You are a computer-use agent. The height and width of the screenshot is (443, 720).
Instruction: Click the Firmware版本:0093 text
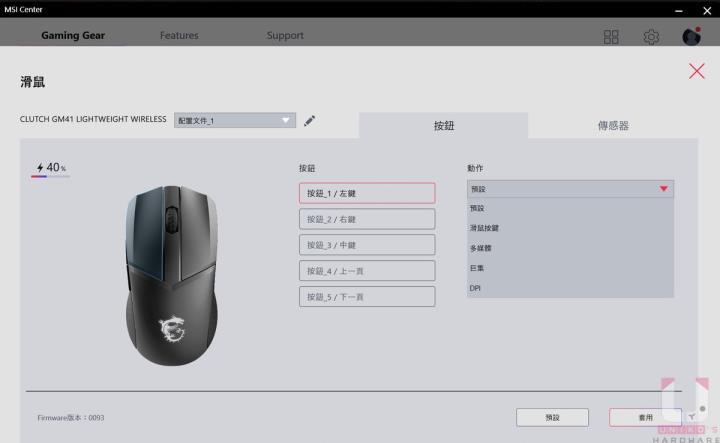click(71, 418)
